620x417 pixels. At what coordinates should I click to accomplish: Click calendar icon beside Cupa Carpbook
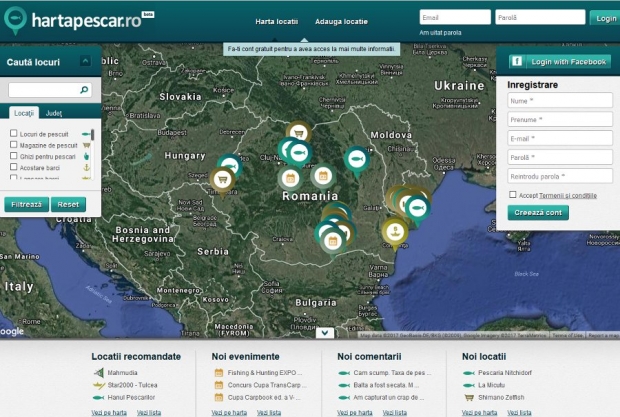(219, 397)
